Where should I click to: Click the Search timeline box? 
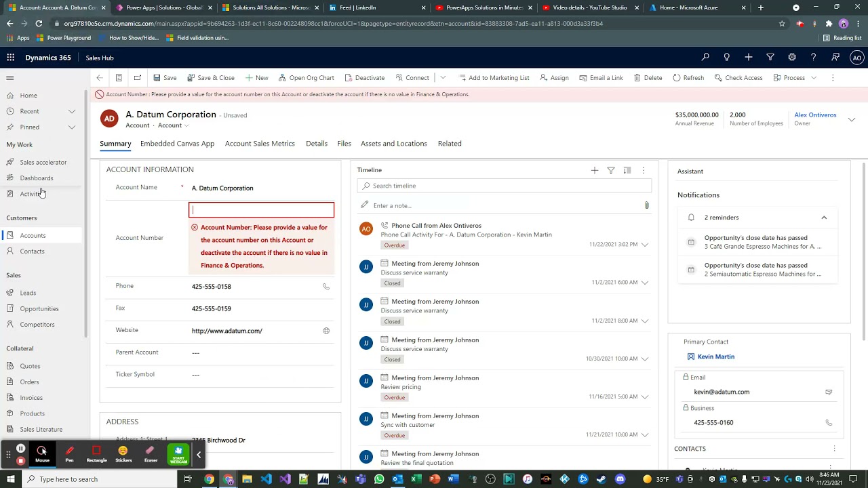tap(504, 186)
